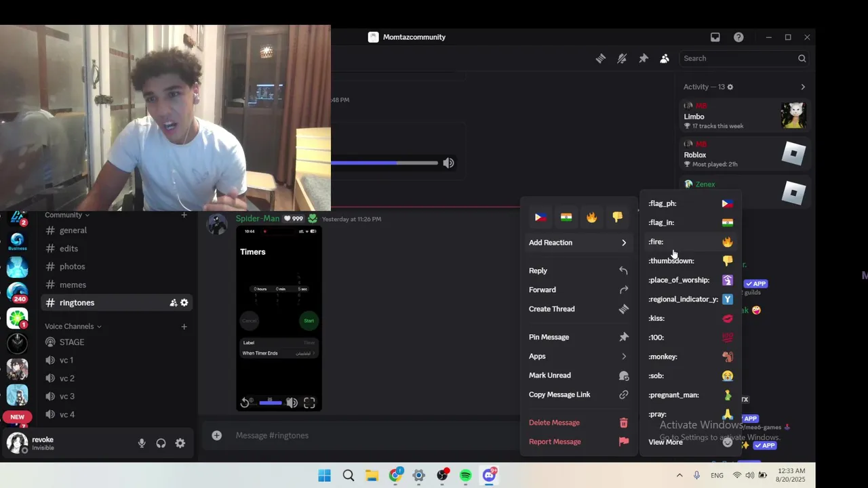Open User Settings gear
Viewport: 868px width, 488px height.
(x=180, y=443)
